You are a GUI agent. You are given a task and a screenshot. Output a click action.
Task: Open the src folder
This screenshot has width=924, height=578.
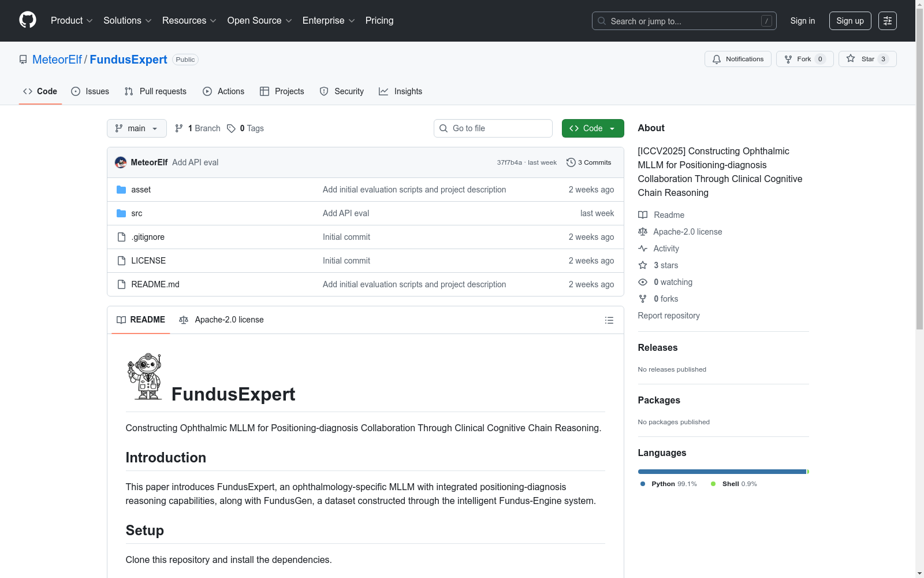click(137, 213)
